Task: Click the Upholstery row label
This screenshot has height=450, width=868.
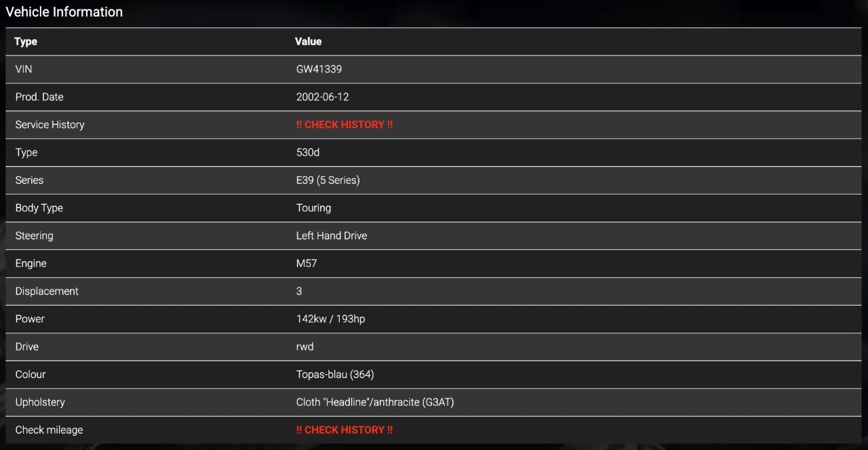Action: point(40,402)
